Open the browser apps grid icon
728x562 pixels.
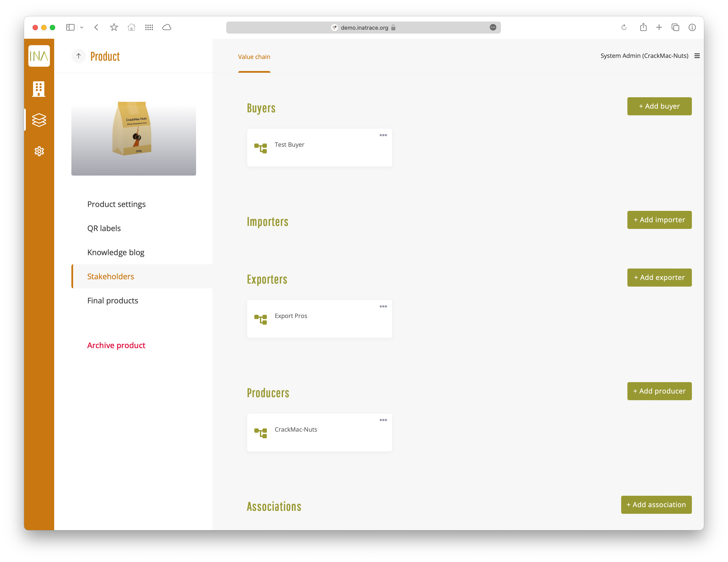click(149, 27)
